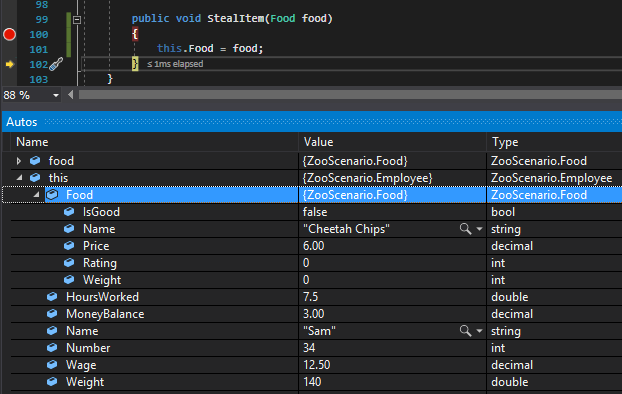Select the MoneyBalance row name
622x394 pixels.
click(x=105, y=314)
